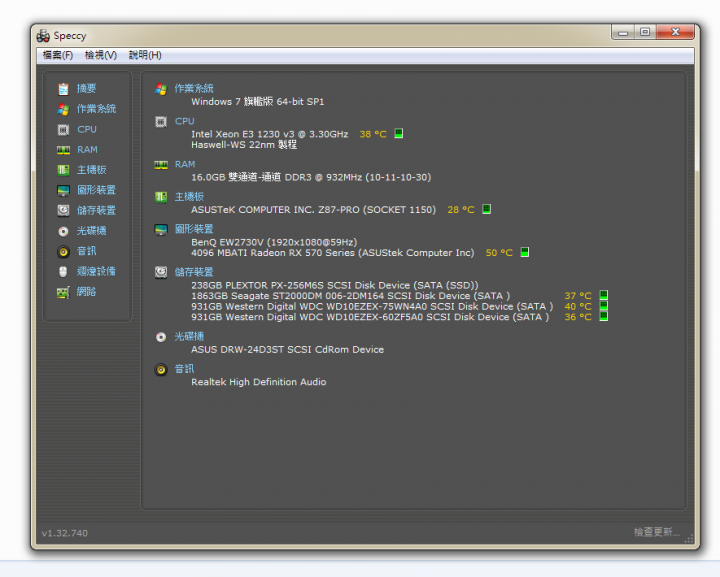The width and height of the screenshot is (720, 577).
Task: Click the RAM module icon in sidebar
Action: (x=63, y=150)
